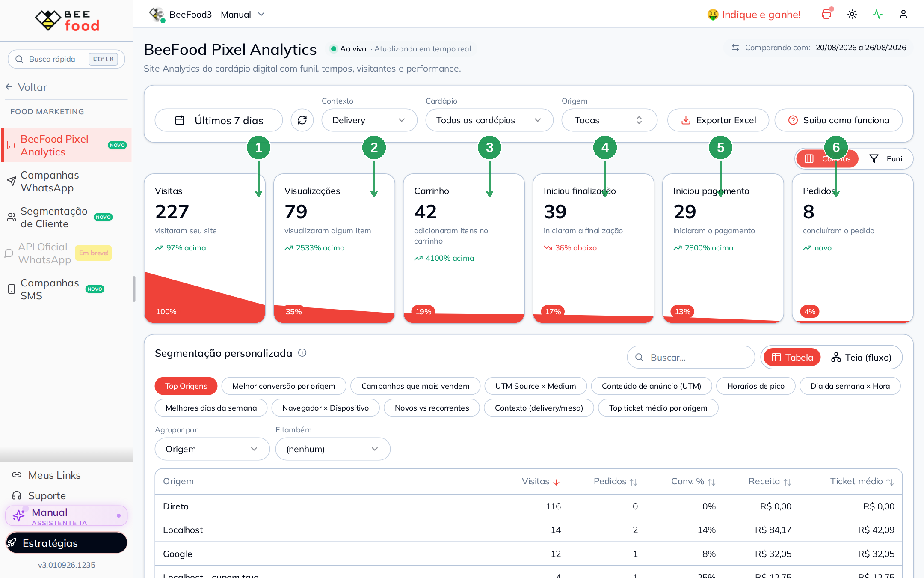Screen dimensions: 924x578
Task: Open Campanhas SMS in sidebar
Action: click(66, 289)
